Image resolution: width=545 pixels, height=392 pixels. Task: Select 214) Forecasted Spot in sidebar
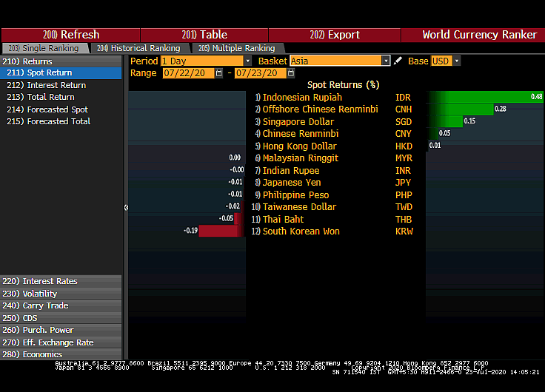[47, 109]
